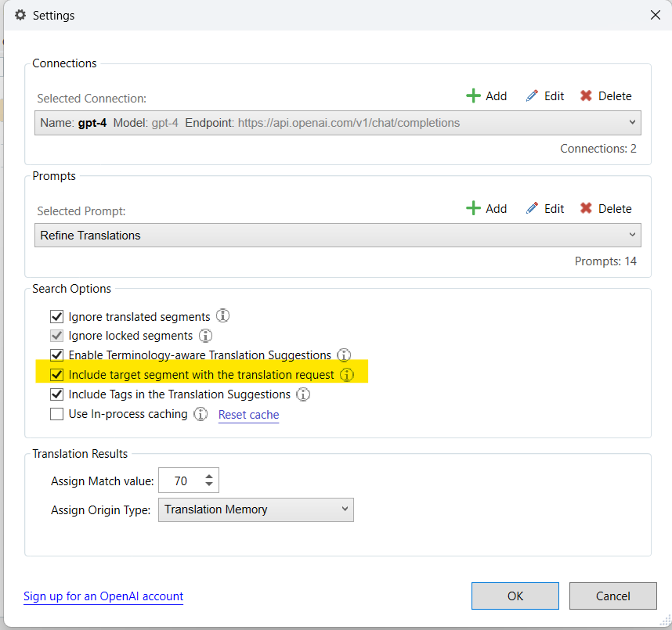Screen dimensions: 672x630
Task: Close the Settings dialog
Action: (656, 15)
